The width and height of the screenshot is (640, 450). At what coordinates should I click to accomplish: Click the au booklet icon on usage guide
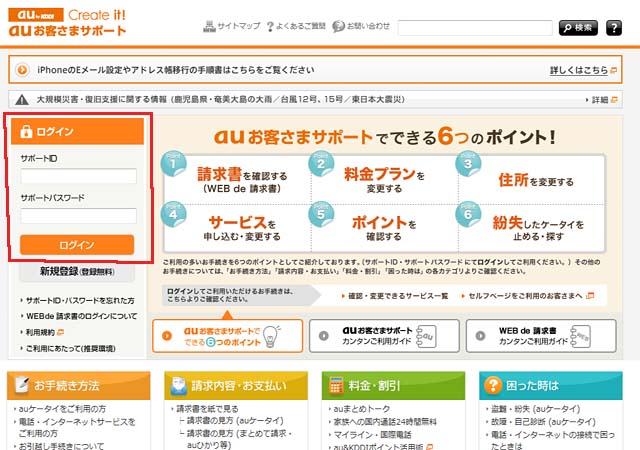426,336
